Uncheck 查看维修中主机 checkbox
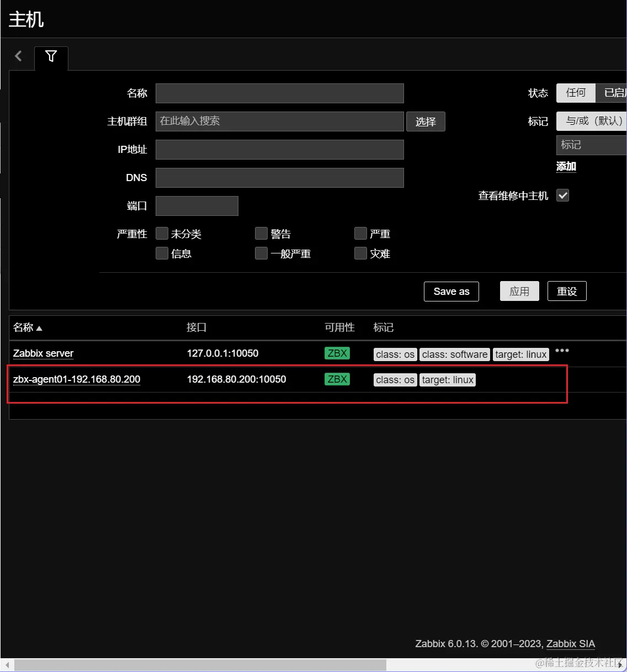Image resolution: width=627 pixels, height=672 pixels. click(x=562, y=195)
